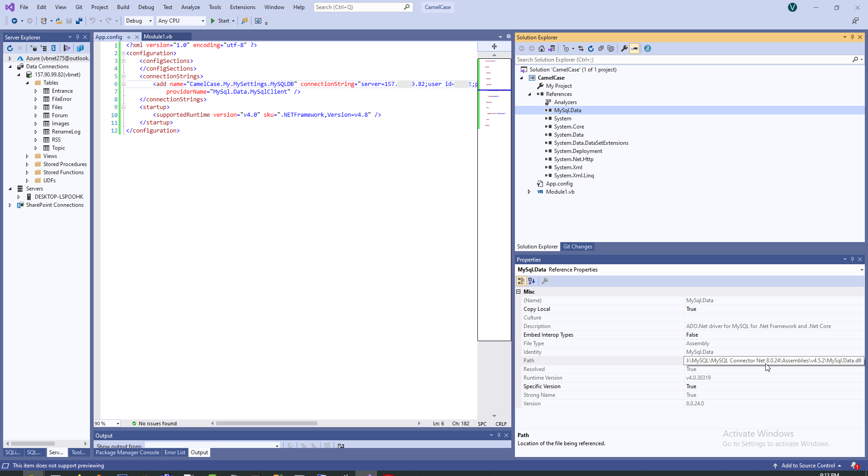Image resolution: width=868 pixels, height=476 pixels.
Task: Click the Server Explorer horizontal scrollbar thumb
Action: tap(33, 443)
